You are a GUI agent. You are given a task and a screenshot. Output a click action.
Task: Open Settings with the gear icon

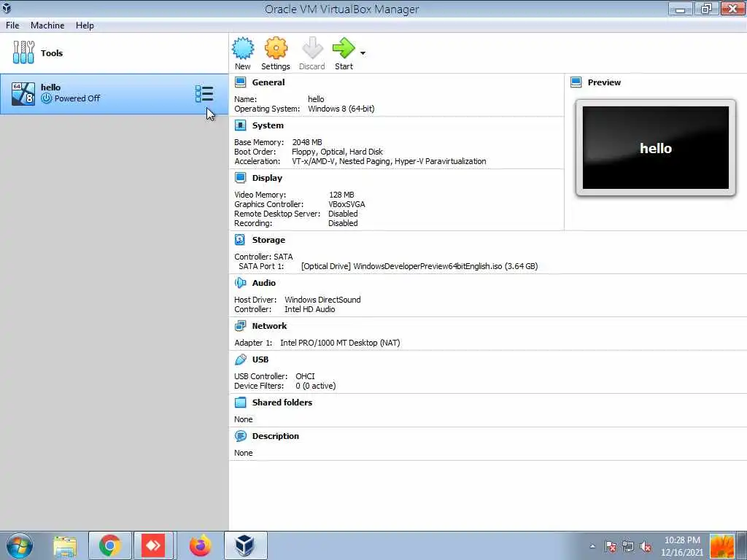[276, 49]
